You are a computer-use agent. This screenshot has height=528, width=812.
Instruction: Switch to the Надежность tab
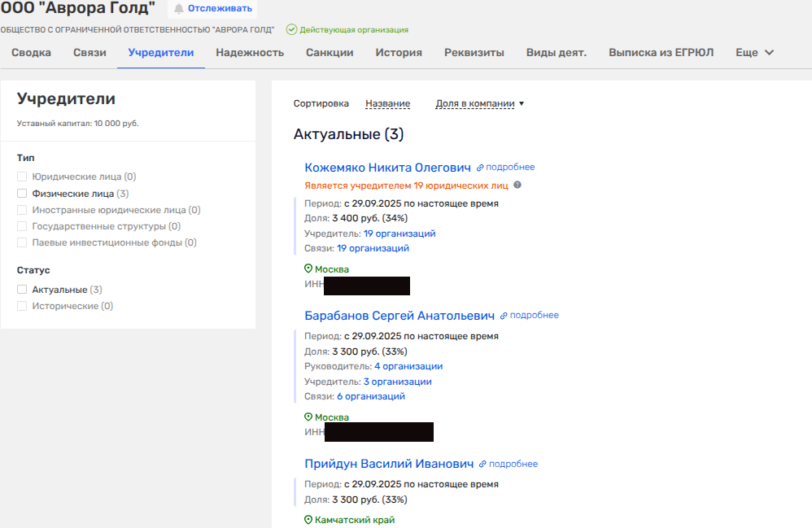click(x=250, y=53)
